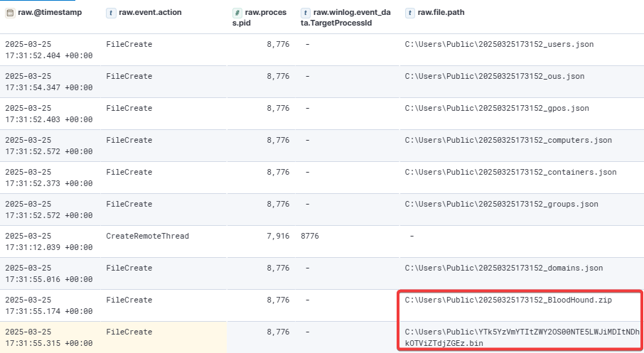This screenshot has height=353, width=644.
Task: Click the number-type icon beside raw.process.pid header
Action: tap(237, 13)
